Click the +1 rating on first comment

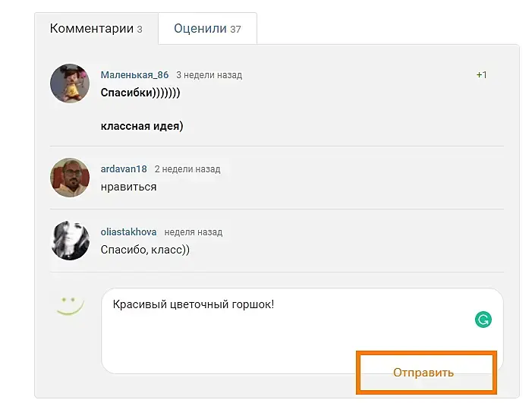481,75
